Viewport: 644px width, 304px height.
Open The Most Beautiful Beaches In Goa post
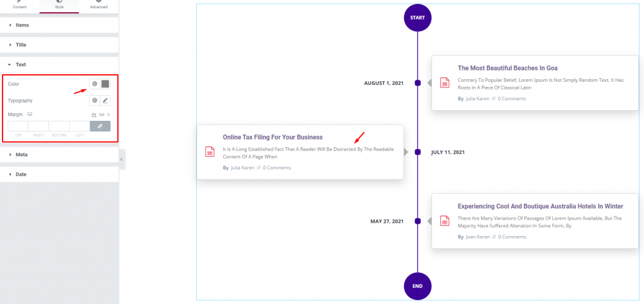(508, 68)
